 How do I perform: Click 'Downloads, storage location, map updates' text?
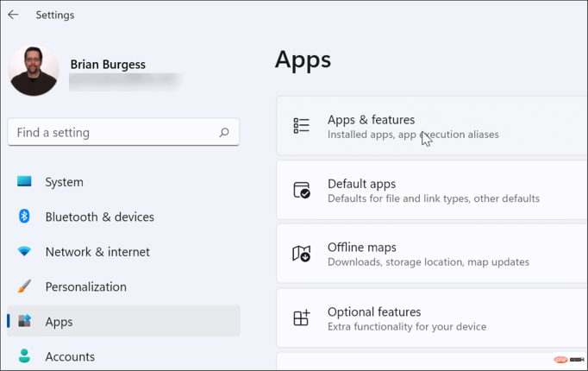pyautogui.click(x=428, y=261)
